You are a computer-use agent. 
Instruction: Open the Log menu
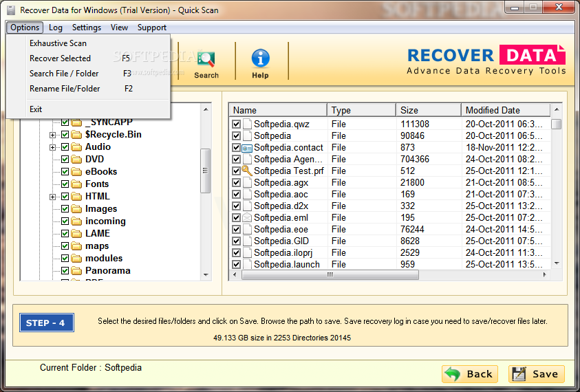56,28
